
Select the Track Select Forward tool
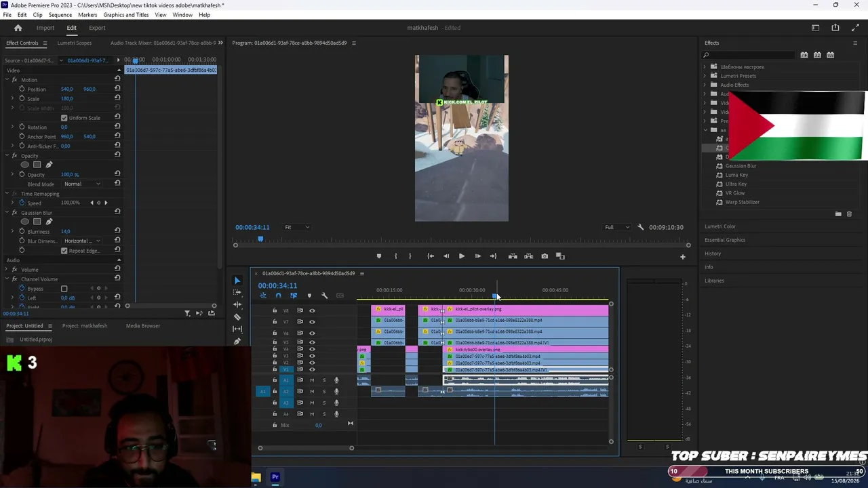(x=237, y=293)
